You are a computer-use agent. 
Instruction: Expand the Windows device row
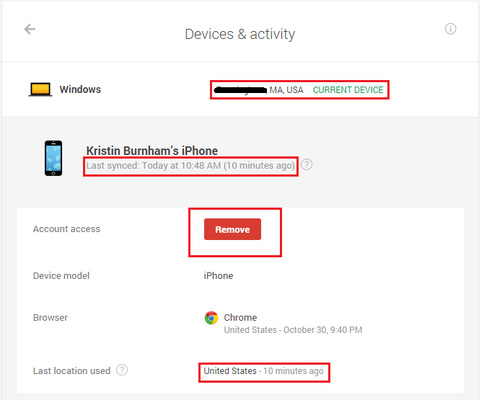[x=240, y=89]
